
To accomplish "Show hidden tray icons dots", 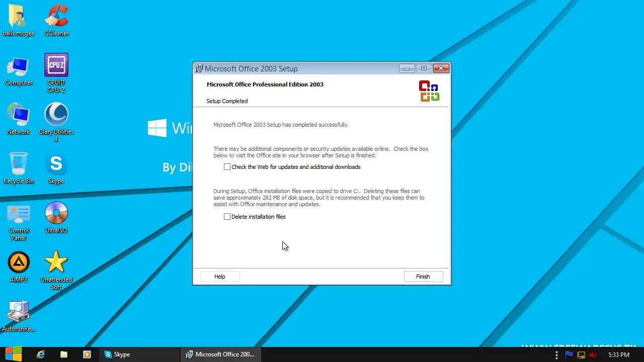I will [556, 354].
